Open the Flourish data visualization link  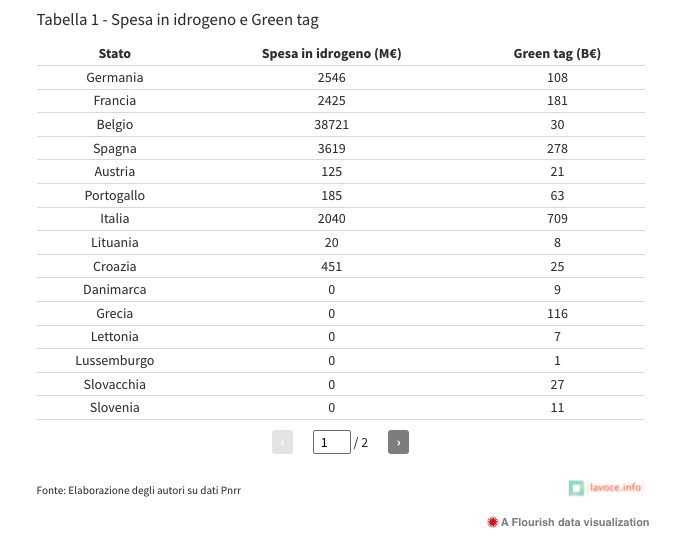pos(574,522)
